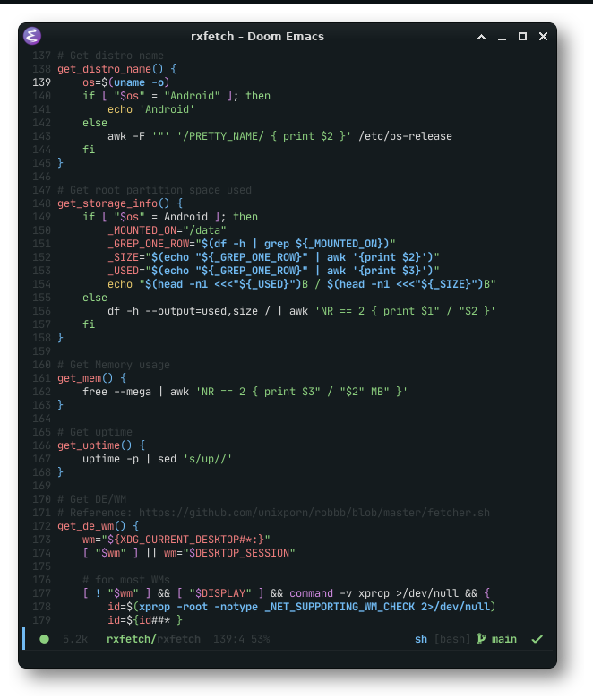Viewport: 593px width, 700px height.
Task: Click '_NET_SUPPORTING_WM_CHECK' on line 178
Action: click(x=339, y=607)
